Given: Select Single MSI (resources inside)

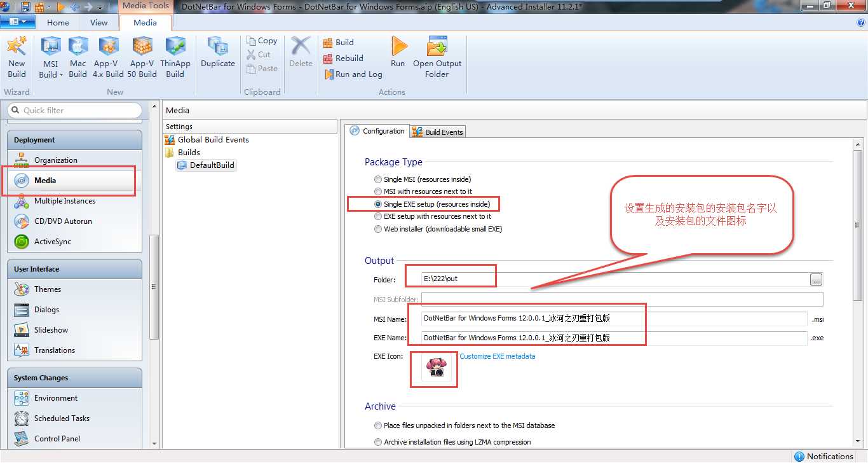Looking at the screenshot, I should [x=423, y=179].
